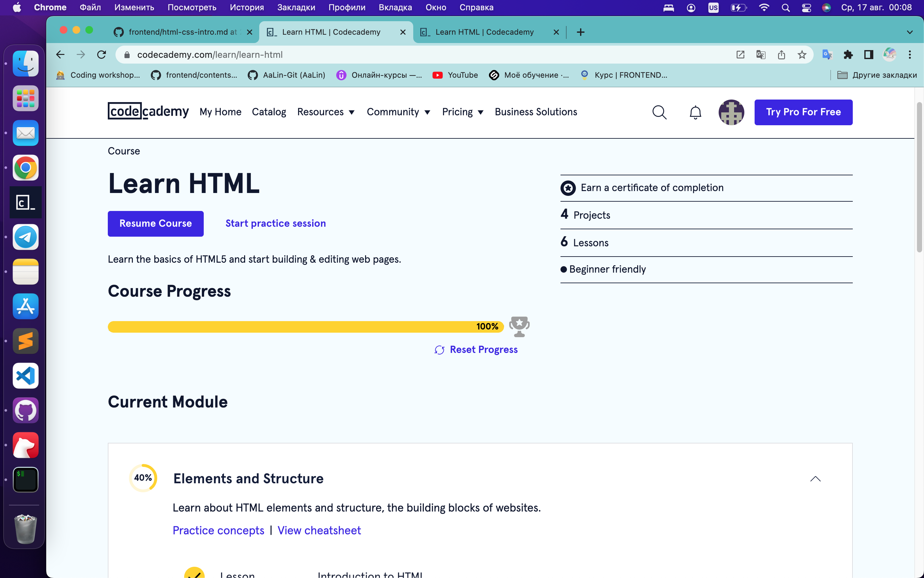924x578 pixels.
Task: Switch to the frontend/html-css-intro.md tab
Action: [x=183, y=32]
